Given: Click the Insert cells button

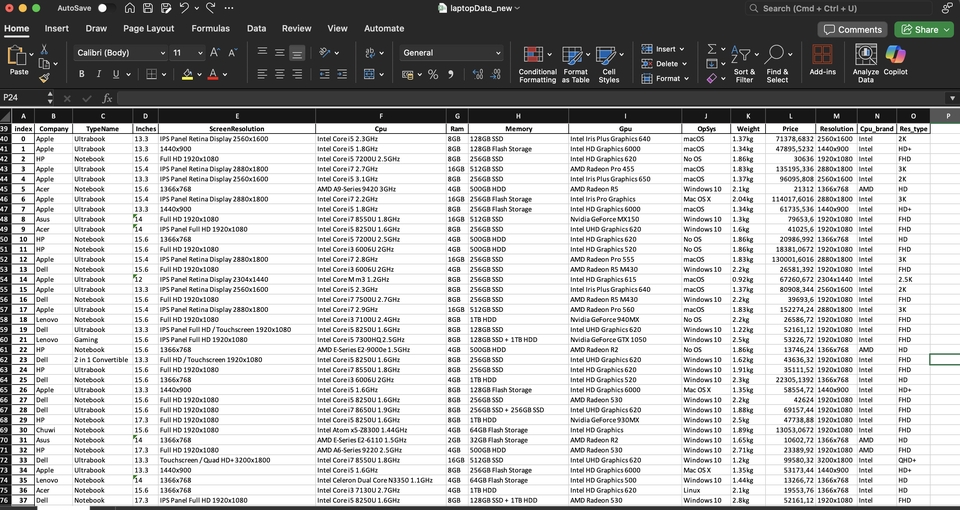Looking at the screenshot, I should pos(662,49).
